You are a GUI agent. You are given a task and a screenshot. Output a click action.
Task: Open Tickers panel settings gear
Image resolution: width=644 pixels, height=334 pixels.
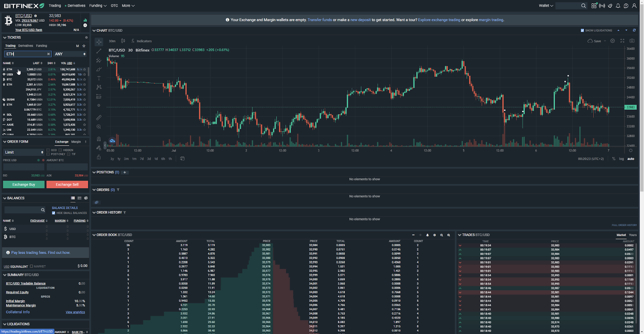tap(86, 37)
